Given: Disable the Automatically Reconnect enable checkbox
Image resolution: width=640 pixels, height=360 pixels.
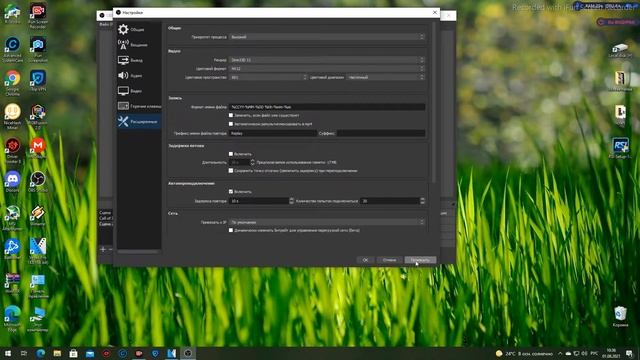Looking at the screenshot, I should [231, 191].
